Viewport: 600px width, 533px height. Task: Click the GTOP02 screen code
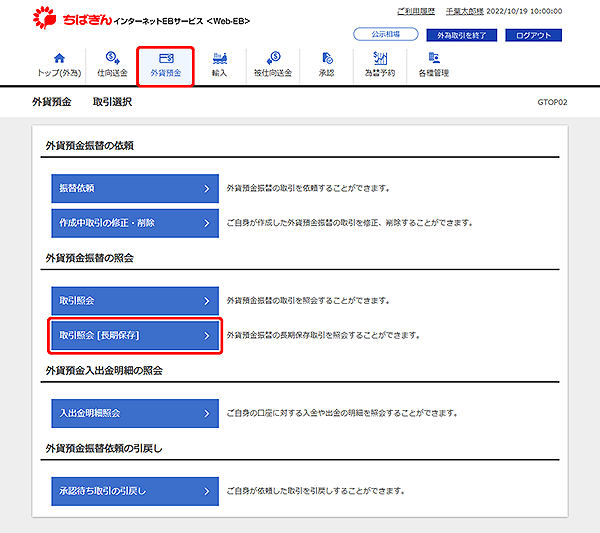pyautogui.click(x=552, y=102)
